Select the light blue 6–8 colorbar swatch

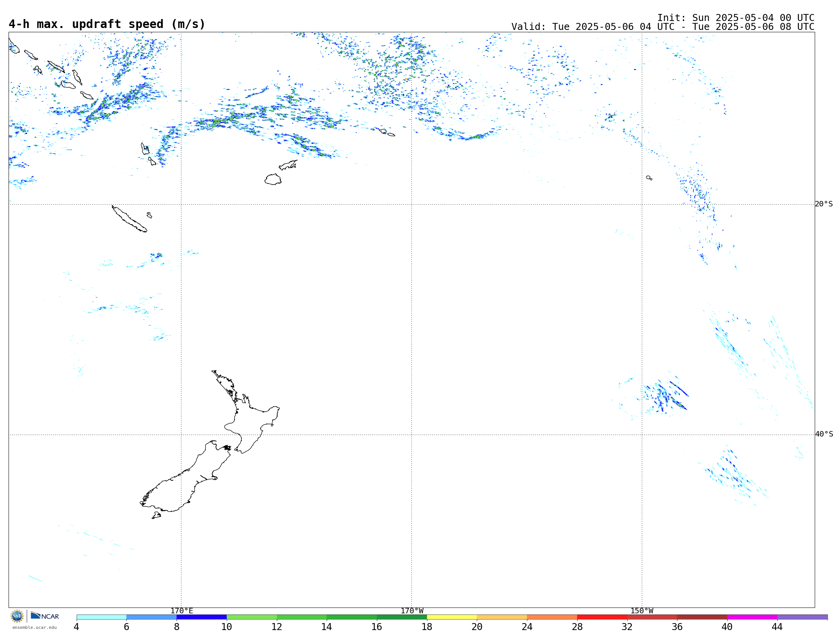coord(152,617)
